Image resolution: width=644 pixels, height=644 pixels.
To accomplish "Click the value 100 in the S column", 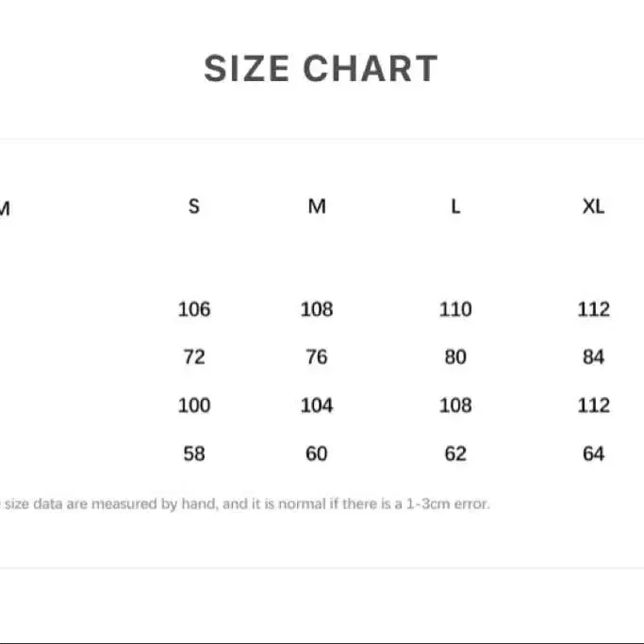I will pyautogui.click(x=194, y=405).
